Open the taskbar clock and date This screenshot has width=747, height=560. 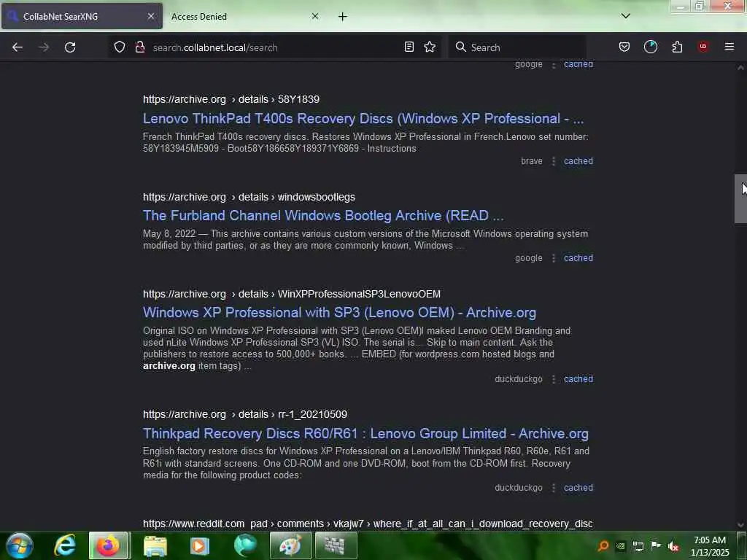[709, 546]
